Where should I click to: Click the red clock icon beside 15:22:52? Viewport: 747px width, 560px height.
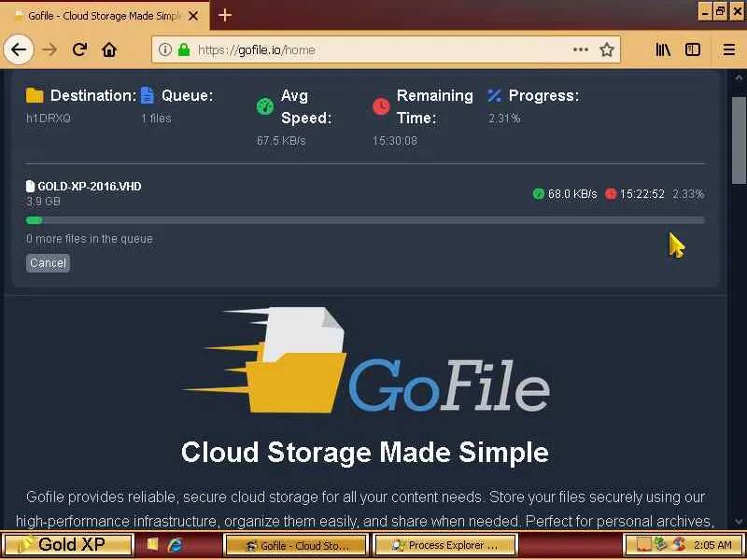[611, 194]
